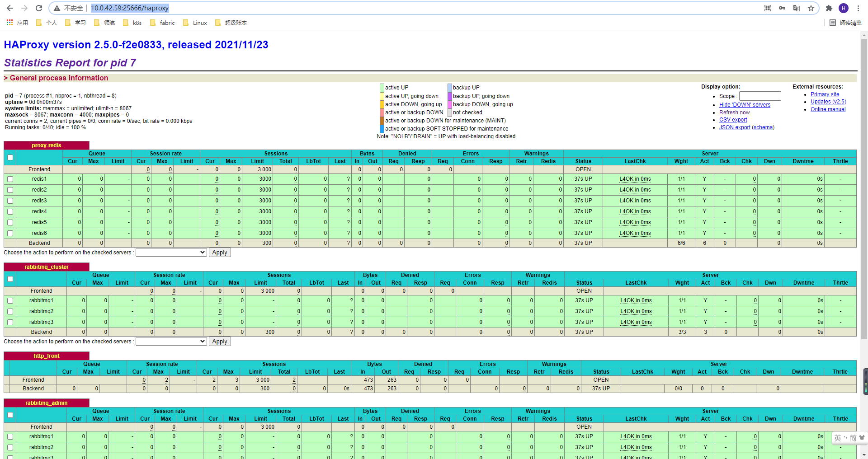Click Apply under proxy-redis table
The image size is (868, 459).
[x=220, y=253]
